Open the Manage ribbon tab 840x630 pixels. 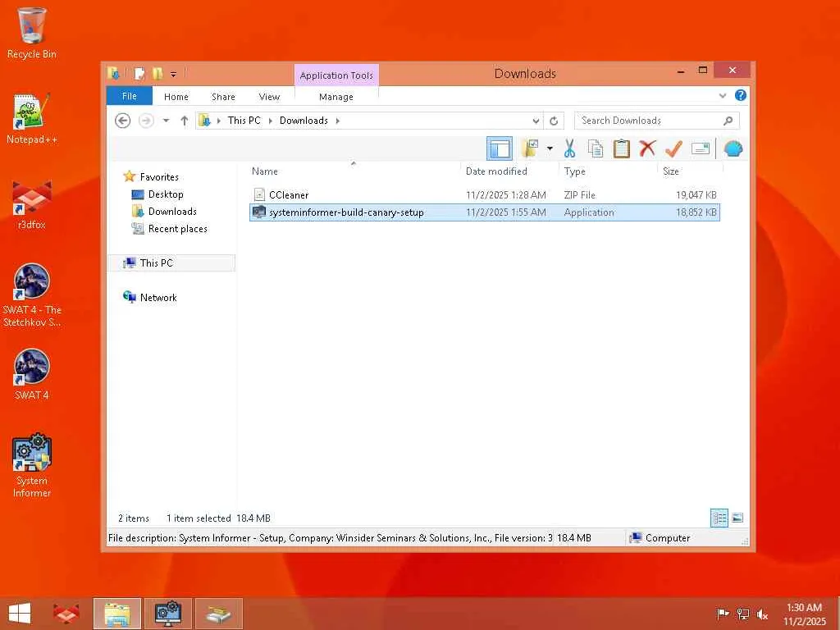[x=336, y=97]
